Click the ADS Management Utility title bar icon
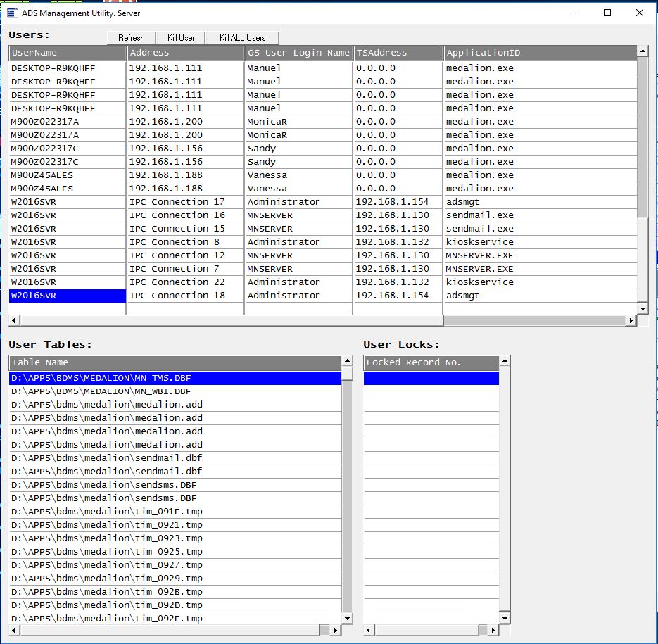This screenshot has width=658, height=644. (12, 13)
